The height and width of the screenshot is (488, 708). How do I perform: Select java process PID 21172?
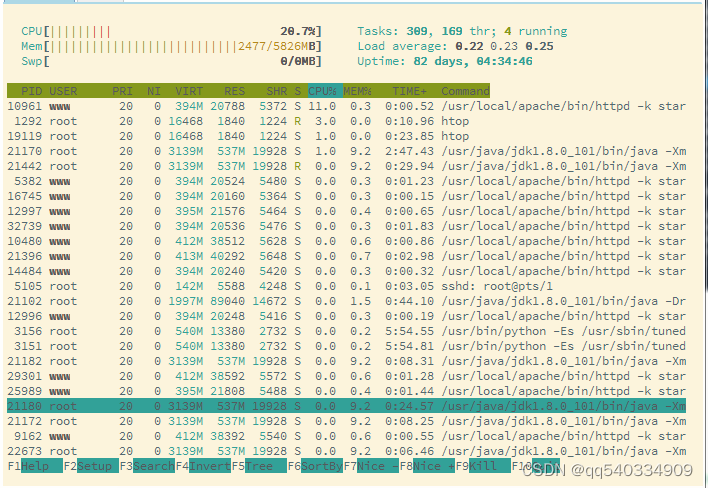tap(346, 421)
